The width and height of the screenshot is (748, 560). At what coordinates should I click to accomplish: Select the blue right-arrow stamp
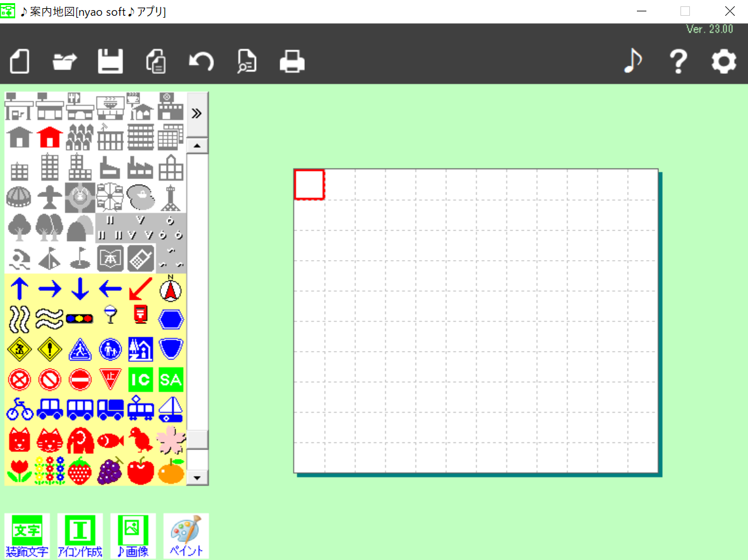(50, 289)
